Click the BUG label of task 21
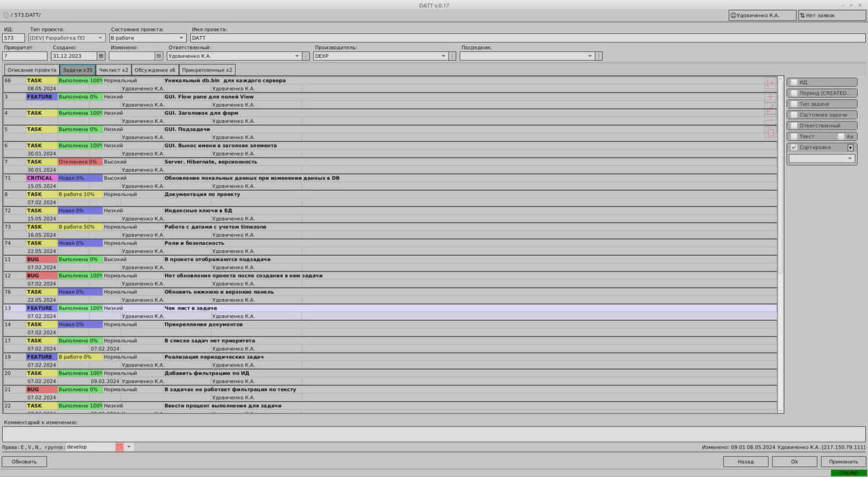The image size is (868, 477). pos(41,390)
